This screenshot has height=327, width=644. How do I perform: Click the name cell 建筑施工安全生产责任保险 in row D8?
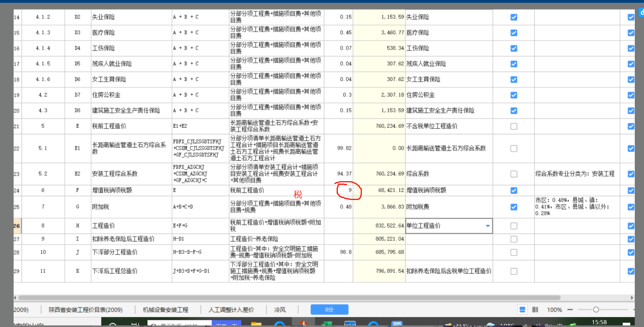(x=131, y=111)
